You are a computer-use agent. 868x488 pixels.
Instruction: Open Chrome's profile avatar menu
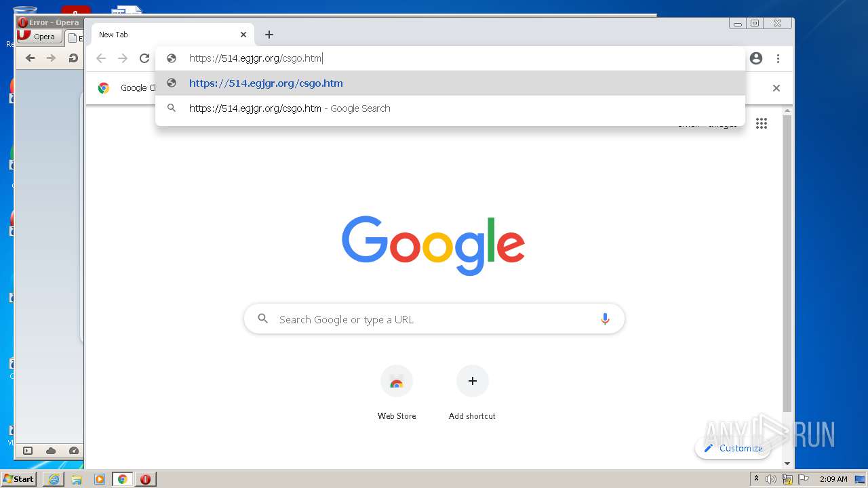pyautogui.click(x=756, y=58)
